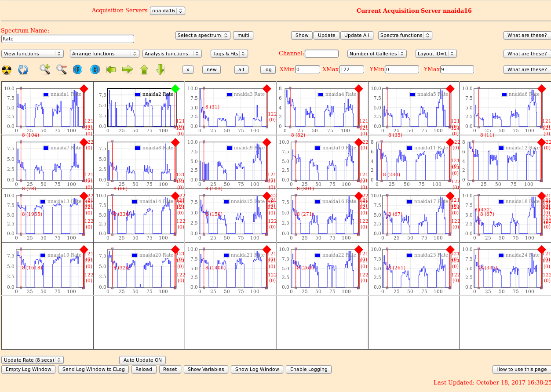Click the Update All button
Screen dimensions: 551x392
(357, 35)
